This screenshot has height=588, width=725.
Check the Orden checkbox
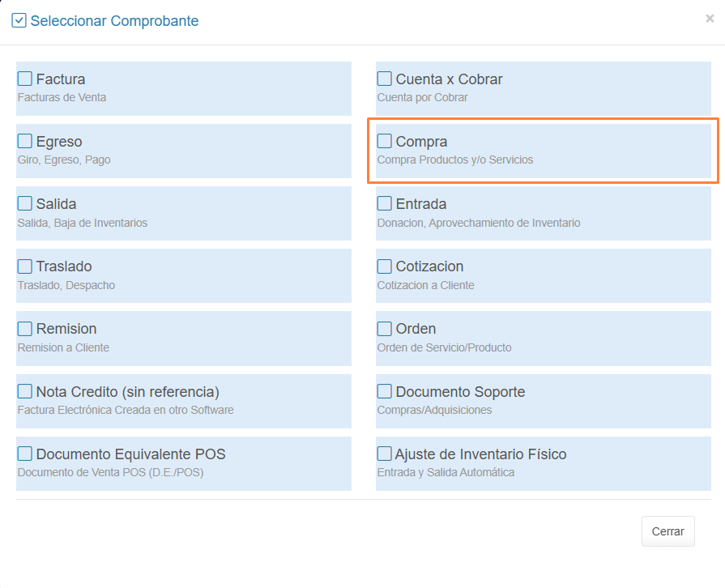pos(385,328)
